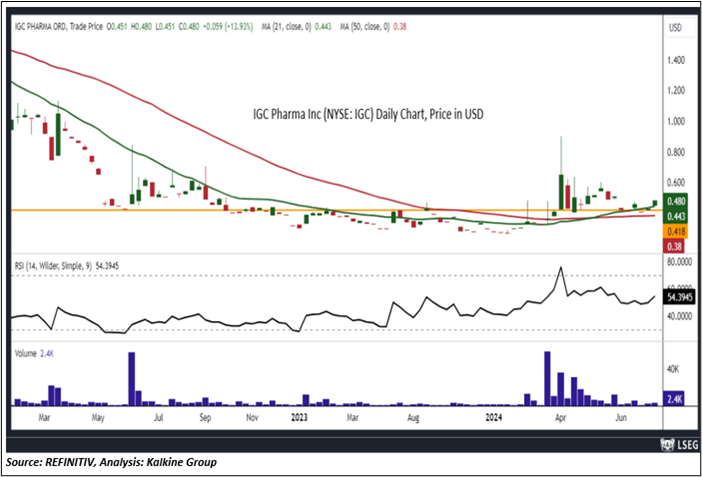
Task: Click the Apr label on time axis
Action: coord(560,417)
